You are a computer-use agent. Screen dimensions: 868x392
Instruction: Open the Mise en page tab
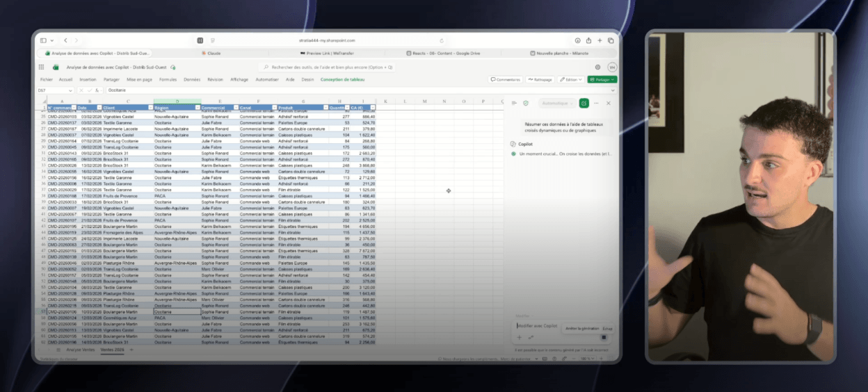pos(139,79)
